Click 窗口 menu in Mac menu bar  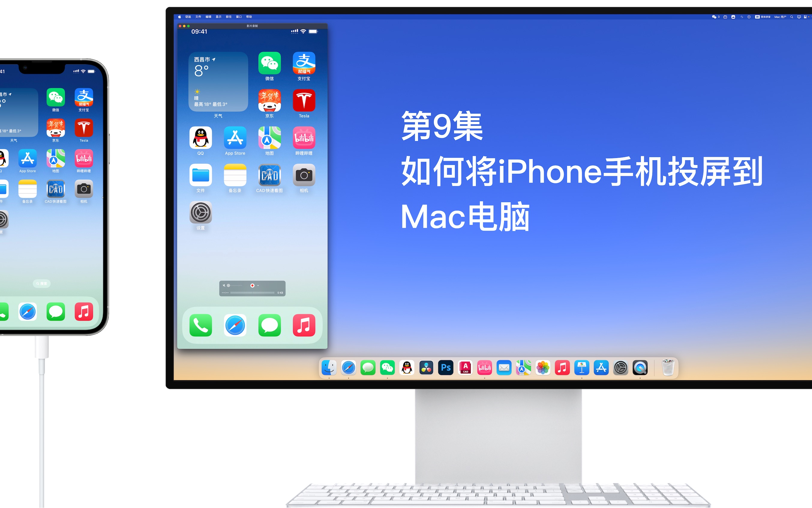pyautogui.click(x=240, y=17)
